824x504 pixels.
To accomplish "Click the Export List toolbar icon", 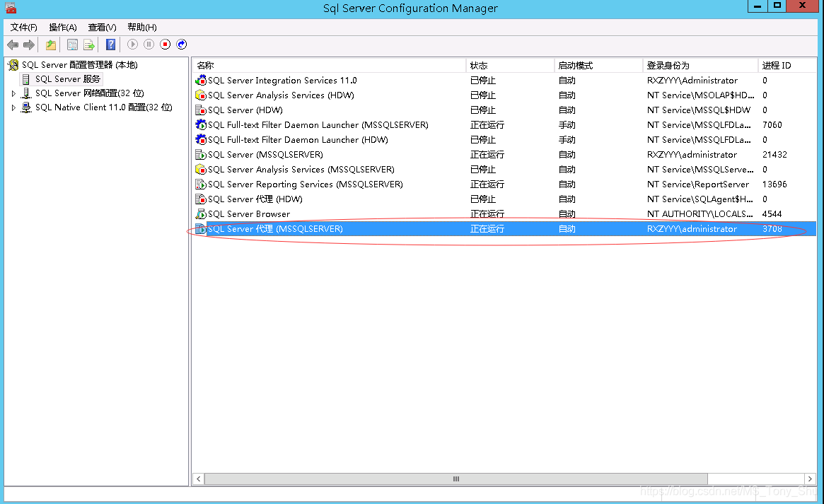I will tap(89, 45).
